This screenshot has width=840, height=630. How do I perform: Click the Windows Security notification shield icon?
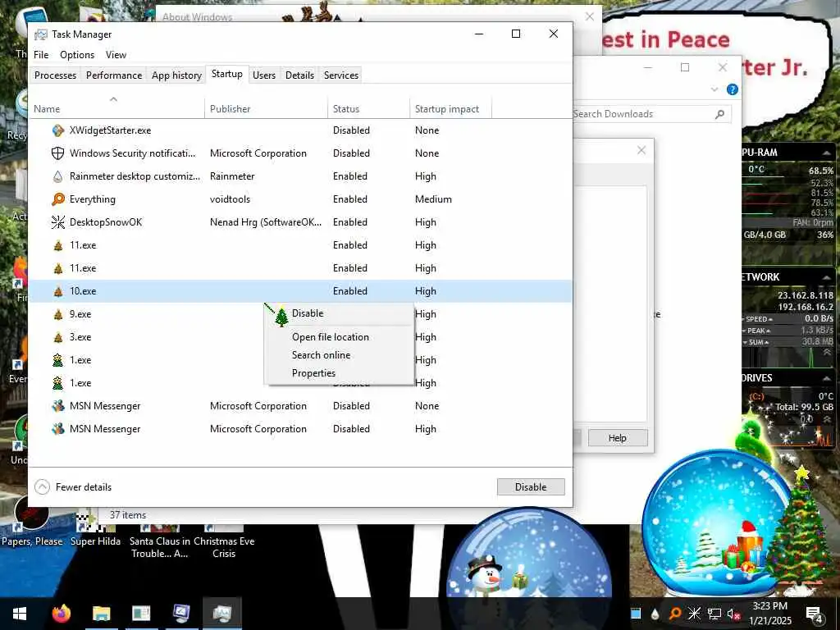[x=58, y=153]
